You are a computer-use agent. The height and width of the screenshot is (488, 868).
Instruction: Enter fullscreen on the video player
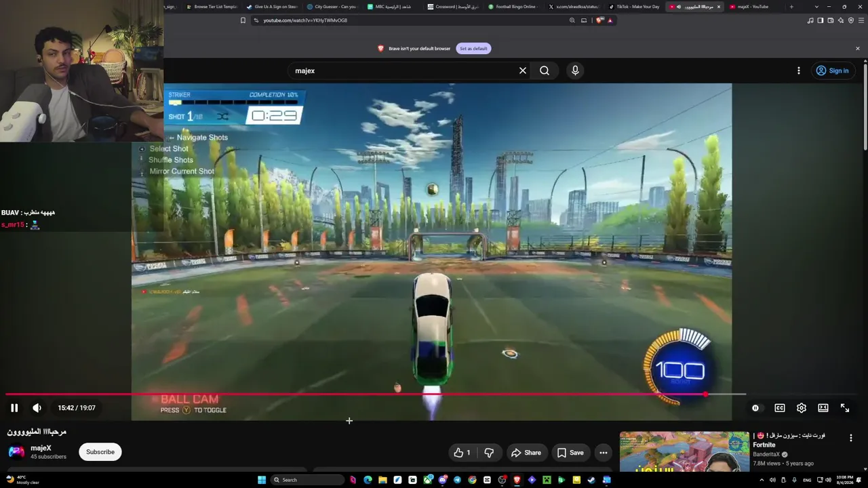tap(845, 408)
